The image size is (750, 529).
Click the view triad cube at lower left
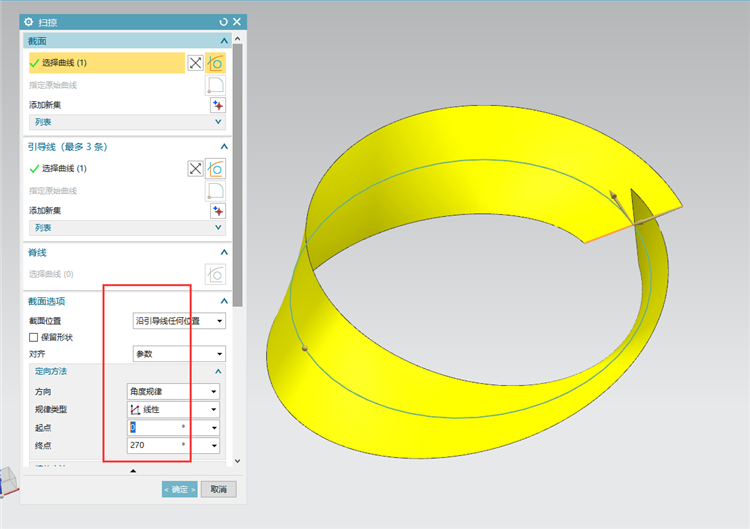(x=8, y=481)
